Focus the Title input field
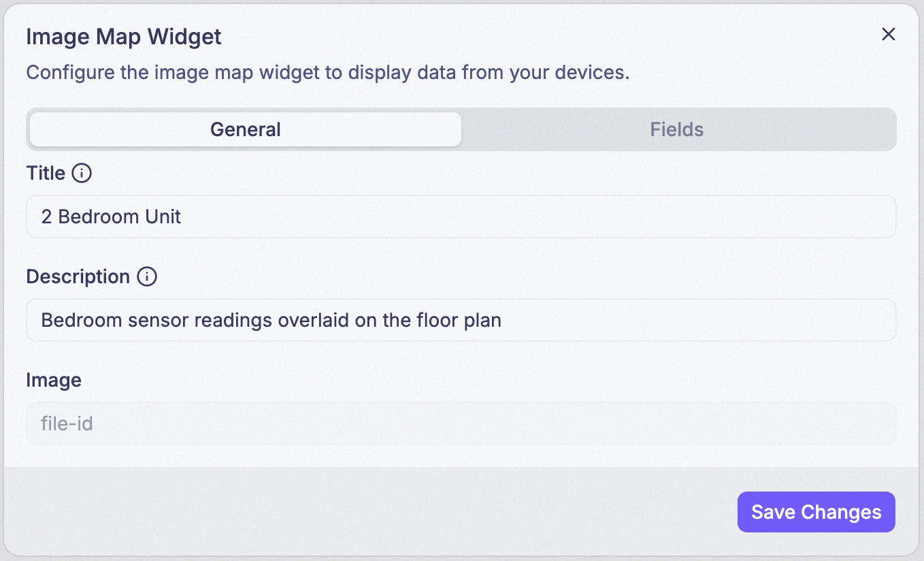Screen dimensions: 924x561 coord(461,217)
